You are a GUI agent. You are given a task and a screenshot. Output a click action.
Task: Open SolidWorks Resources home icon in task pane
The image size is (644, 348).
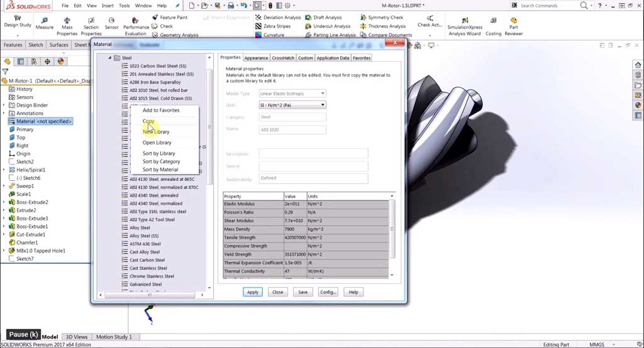pos(638,65)
